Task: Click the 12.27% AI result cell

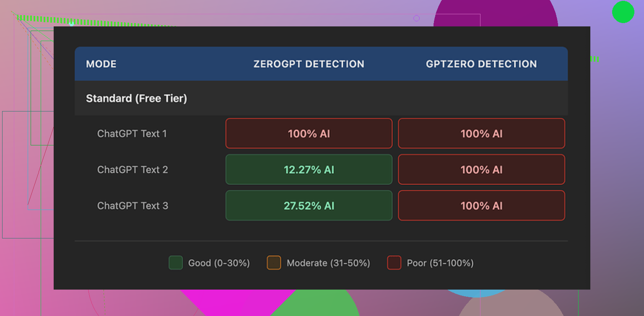Action: [x=309, y=170]
